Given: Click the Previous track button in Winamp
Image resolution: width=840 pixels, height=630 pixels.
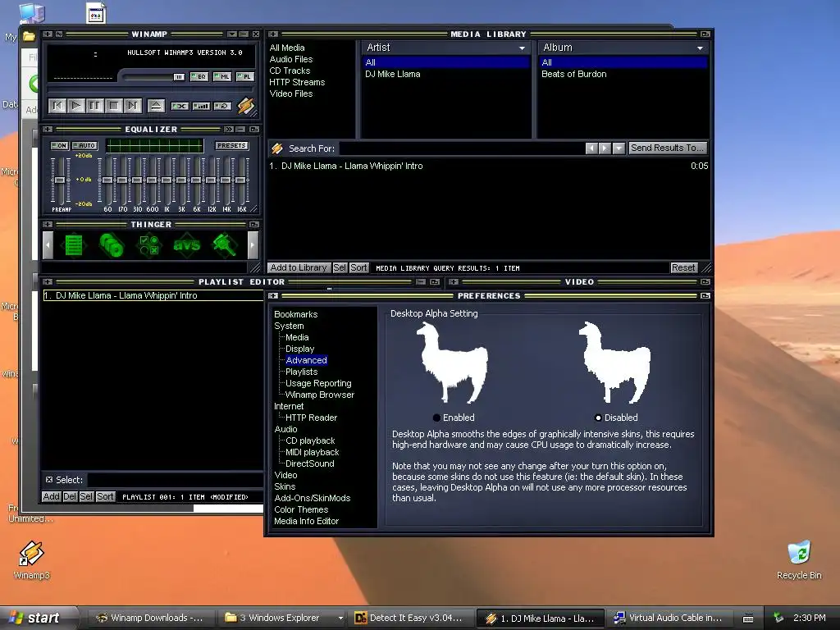Looking at the screenshot, I should click(x=57, y=106).
